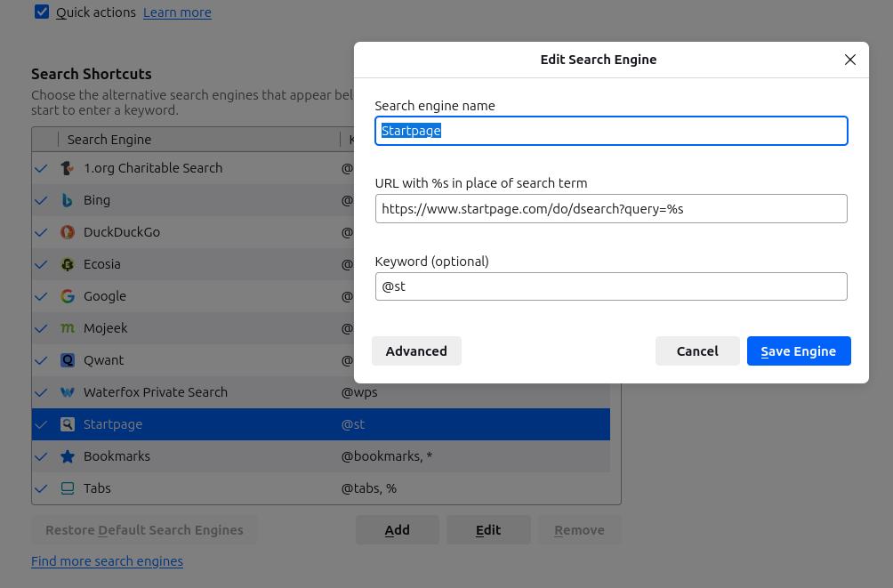Select the Waterfox Private Search name text

156,392
